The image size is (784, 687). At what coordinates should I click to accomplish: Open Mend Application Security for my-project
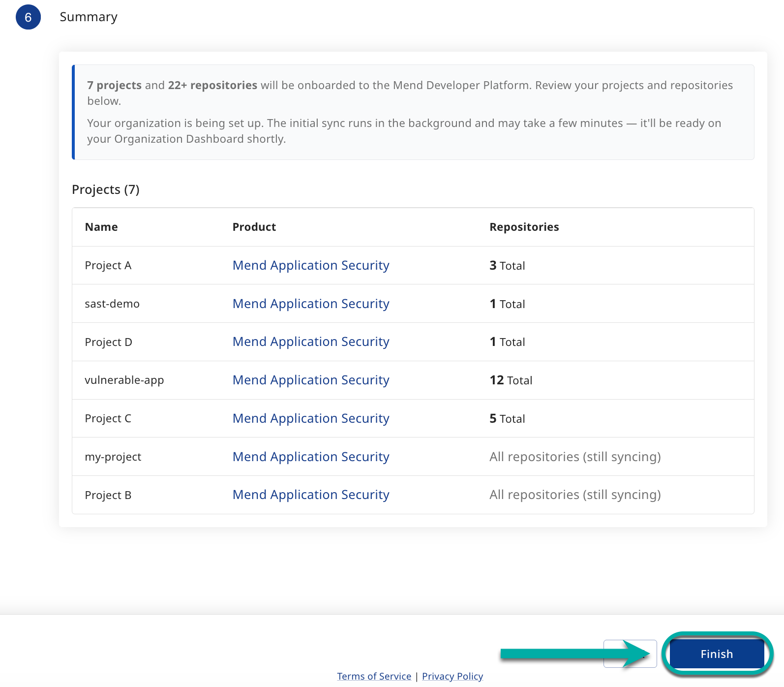[x=311, y=457]
